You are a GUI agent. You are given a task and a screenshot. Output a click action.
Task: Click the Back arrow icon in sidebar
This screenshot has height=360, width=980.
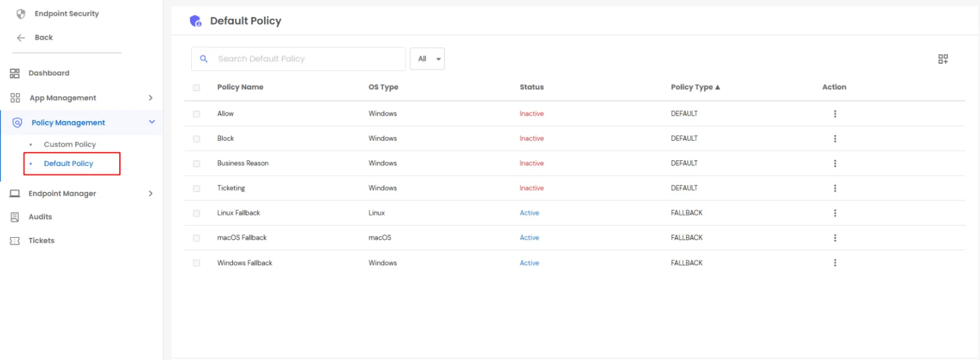click(21, 37)
